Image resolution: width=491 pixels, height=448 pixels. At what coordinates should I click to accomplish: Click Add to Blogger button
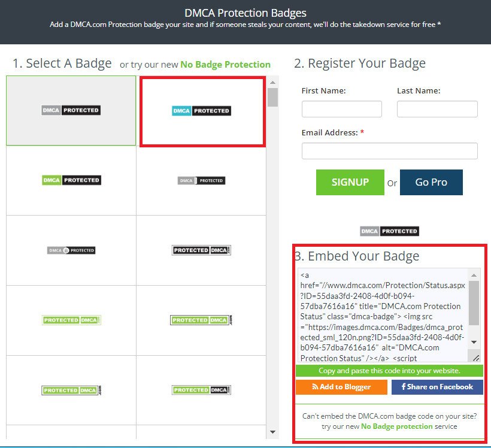(x=341, y=387)
